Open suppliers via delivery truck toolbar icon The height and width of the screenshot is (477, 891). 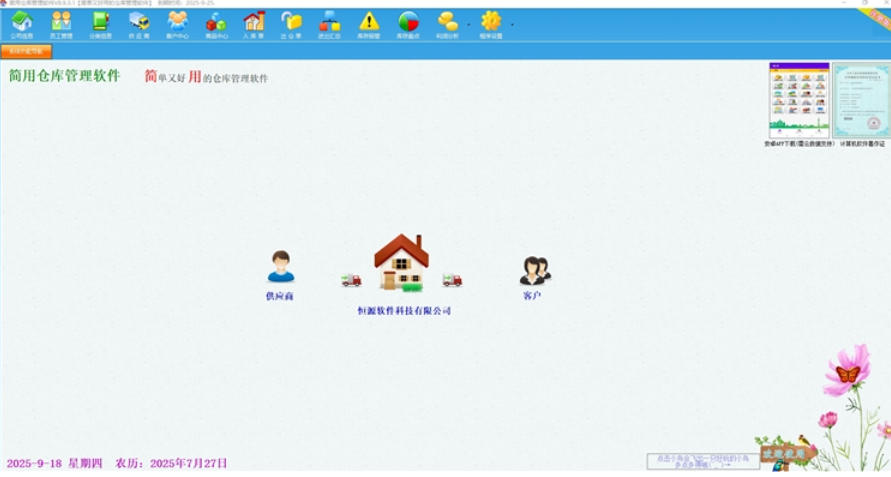(139, 24)
